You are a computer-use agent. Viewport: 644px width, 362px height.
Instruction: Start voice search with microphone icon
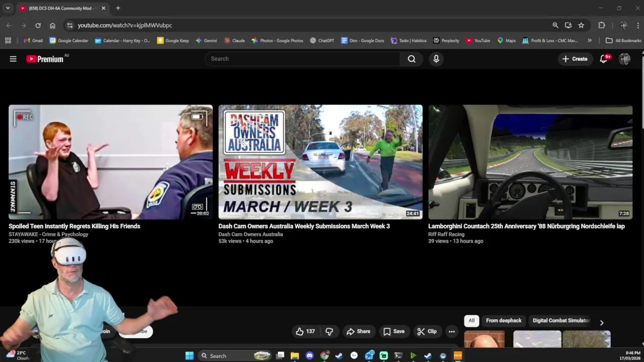(436, 59)
